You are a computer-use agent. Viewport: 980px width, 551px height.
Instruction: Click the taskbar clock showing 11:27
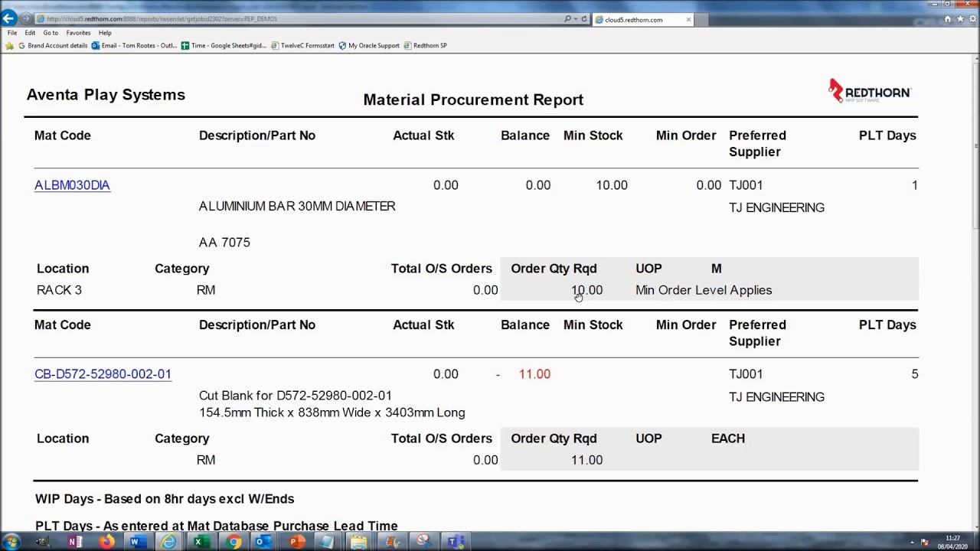coord(952,542)
